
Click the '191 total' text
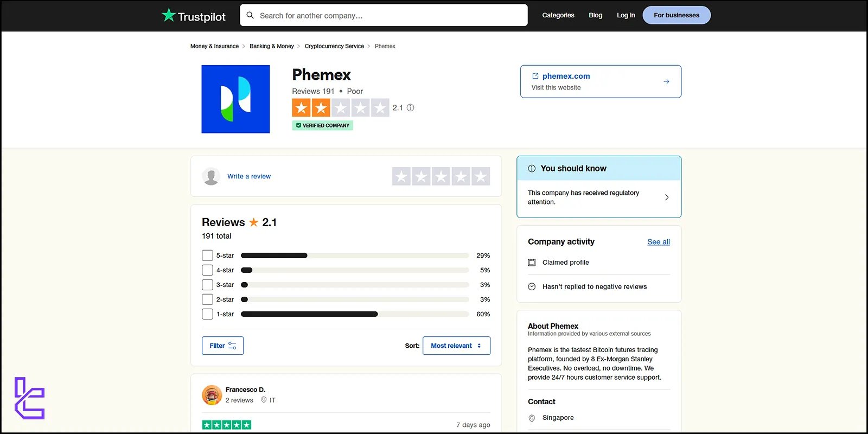216,236
